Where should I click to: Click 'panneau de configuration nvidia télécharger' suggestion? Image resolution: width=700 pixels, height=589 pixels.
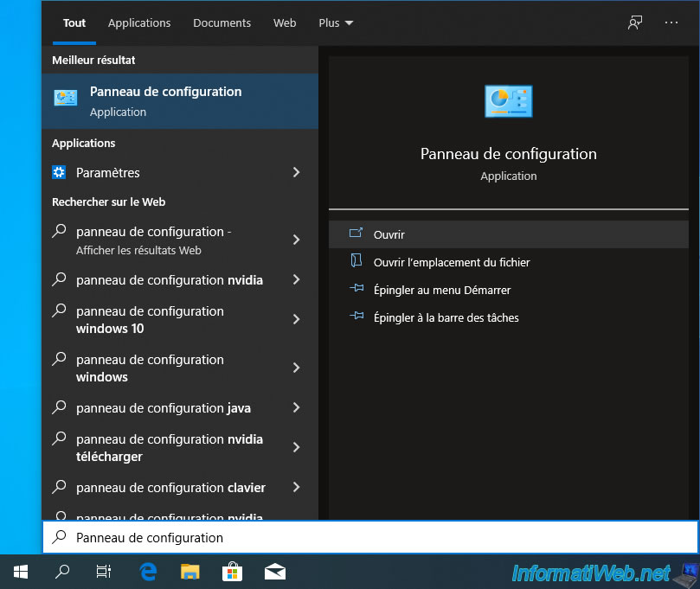[x=180, y=447]
